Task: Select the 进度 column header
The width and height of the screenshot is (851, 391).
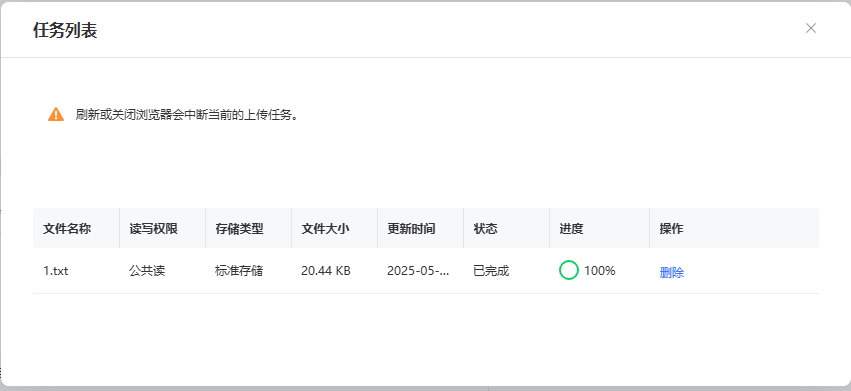Action: tap(571, 229)
